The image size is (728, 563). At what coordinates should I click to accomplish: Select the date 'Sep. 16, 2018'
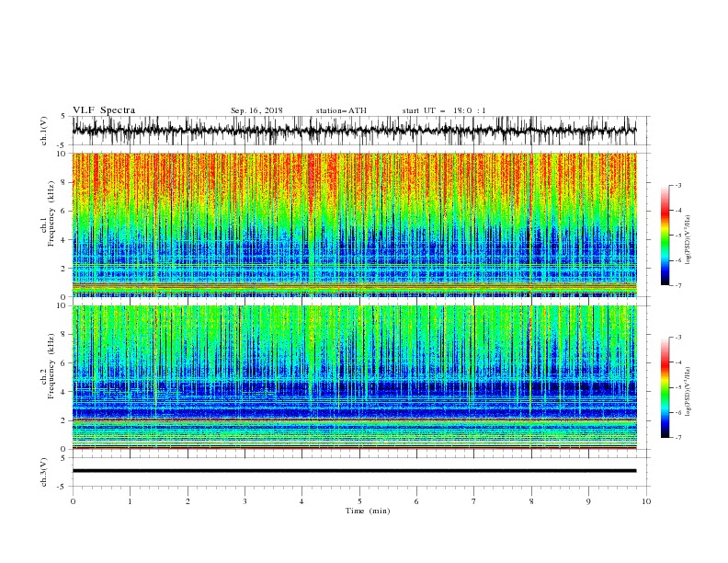(256, 110)
